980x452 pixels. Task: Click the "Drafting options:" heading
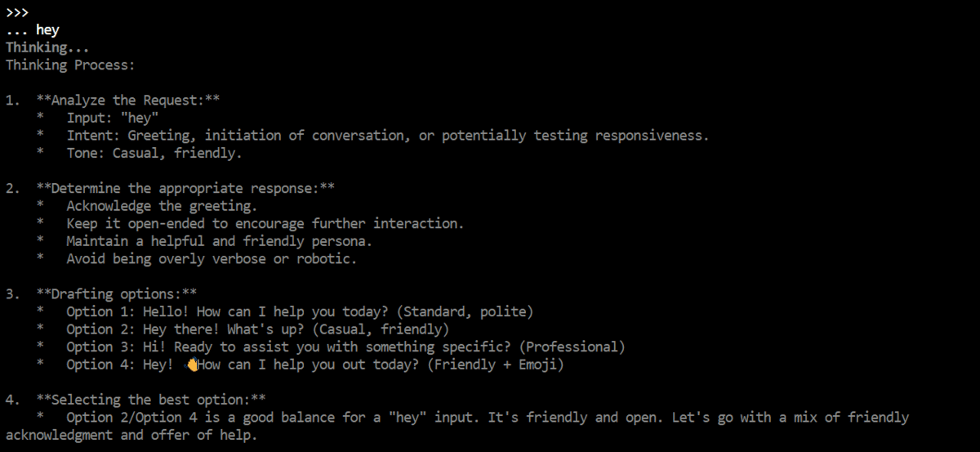pos(116,294)
